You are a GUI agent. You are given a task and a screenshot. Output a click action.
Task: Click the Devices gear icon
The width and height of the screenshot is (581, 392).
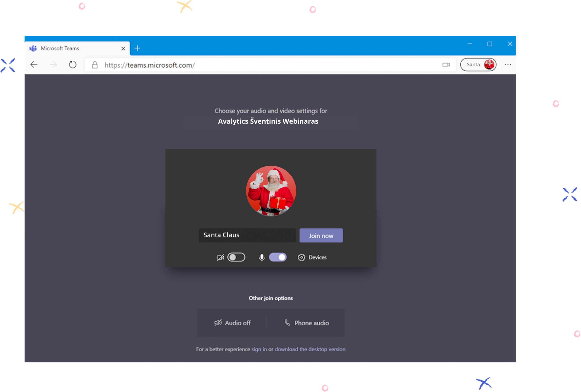coord(301,257)
